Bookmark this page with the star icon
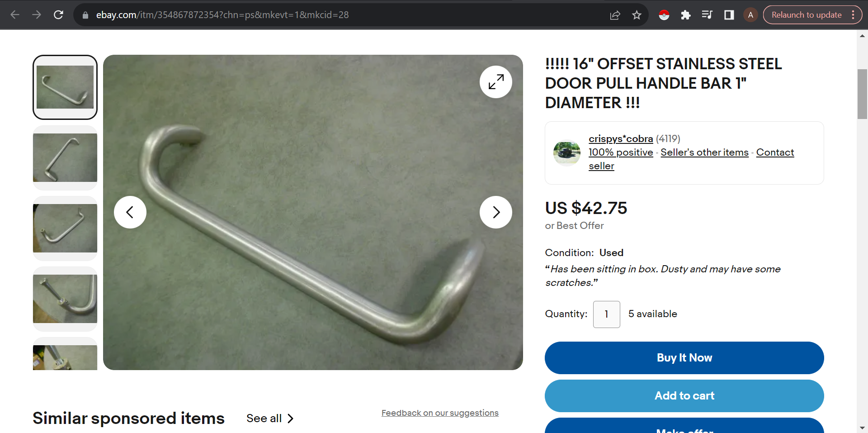 [637, 15]
